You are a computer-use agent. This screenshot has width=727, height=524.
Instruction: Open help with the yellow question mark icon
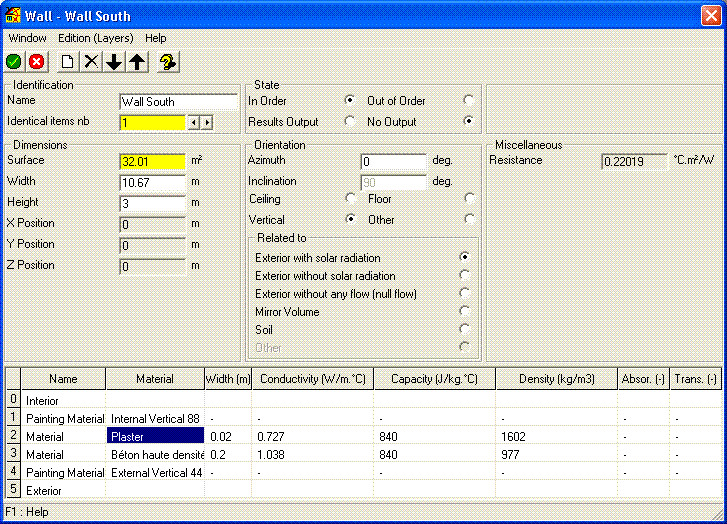(x=168, y=62)
